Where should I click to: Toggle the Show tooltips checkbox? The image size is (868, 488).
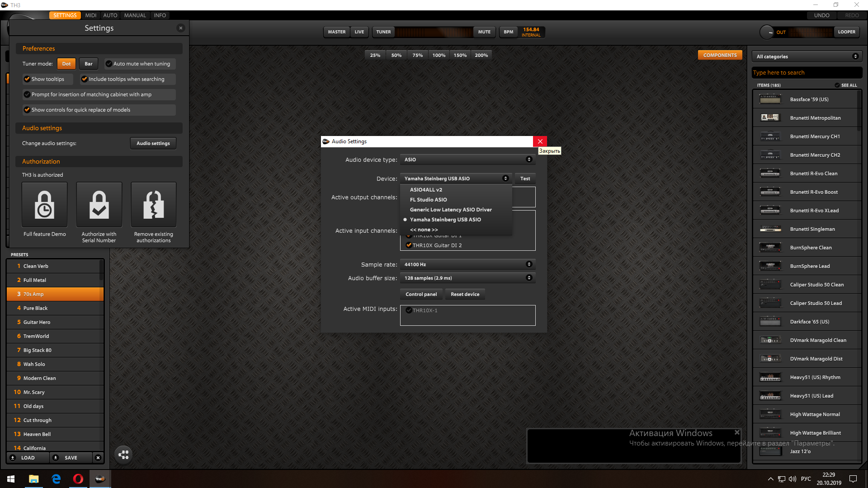pyautogui.click(x=27, y=79)
